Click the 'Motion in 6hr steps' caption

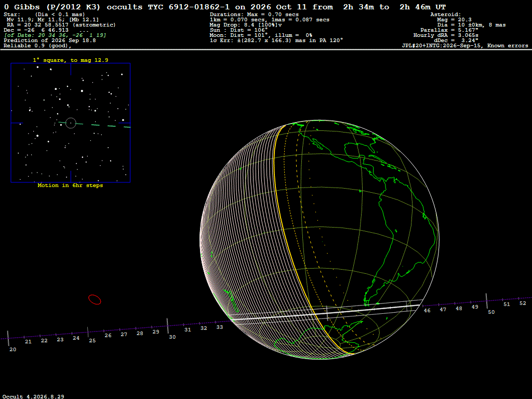pyautogui.click(x=70, y=185)
